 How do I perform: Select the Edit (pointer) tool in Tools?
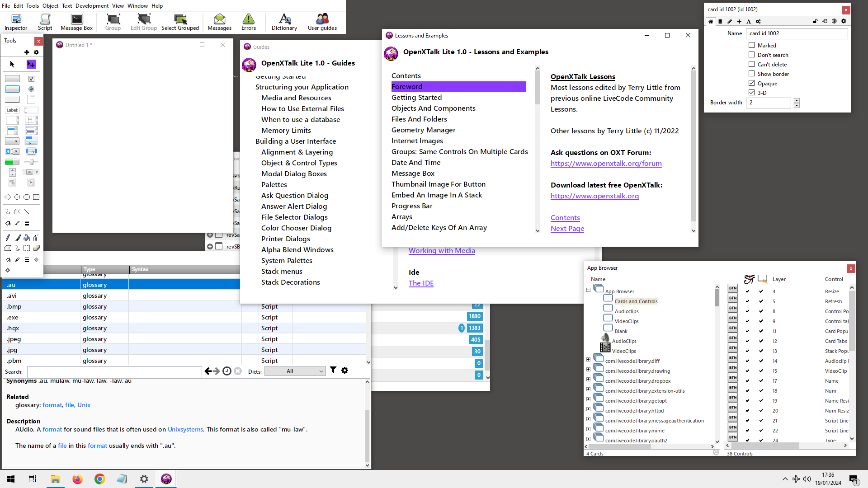31,64
